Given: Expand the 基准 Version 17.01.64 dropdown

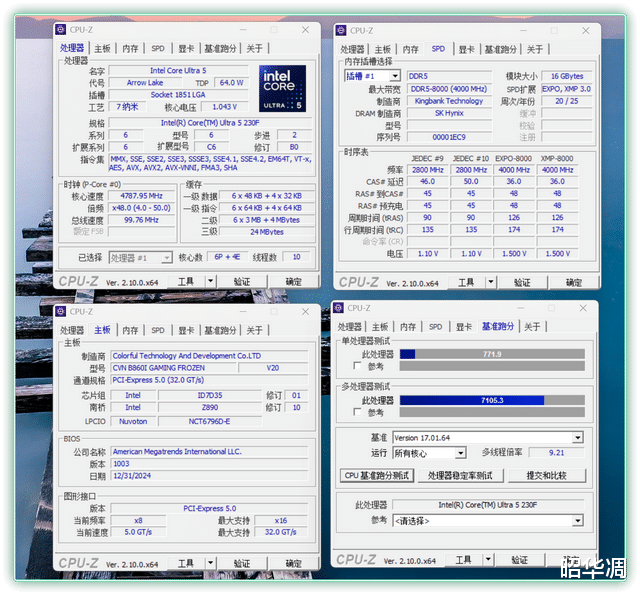Looking at the screenshot, I should 577,437.
